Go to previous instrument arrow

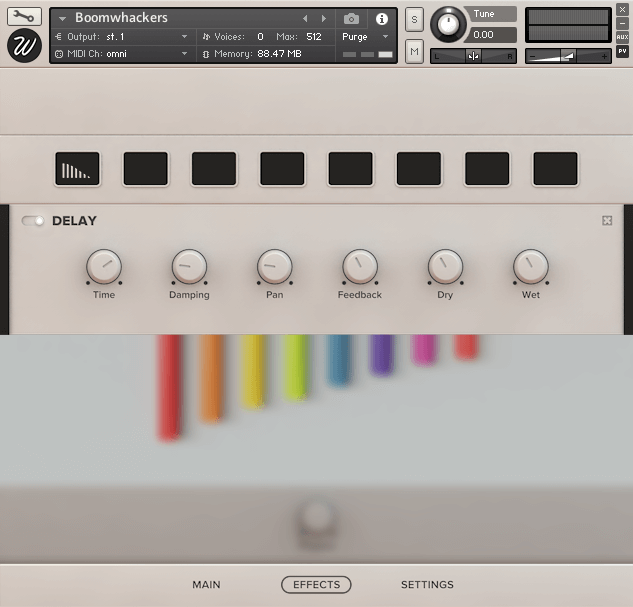pyautogui.click(x=305, y=19)
